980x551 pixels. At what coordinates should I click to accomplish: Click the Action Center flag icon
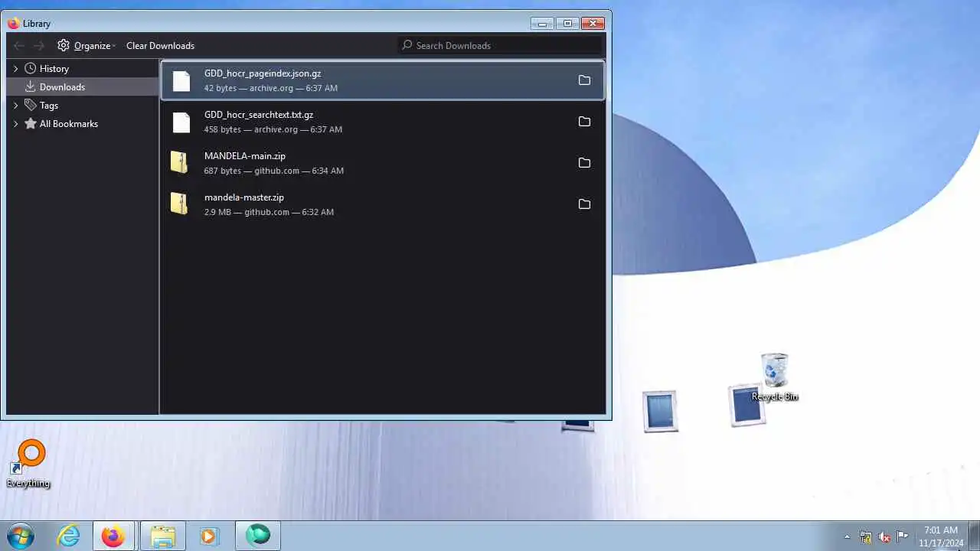click(903, 536)
